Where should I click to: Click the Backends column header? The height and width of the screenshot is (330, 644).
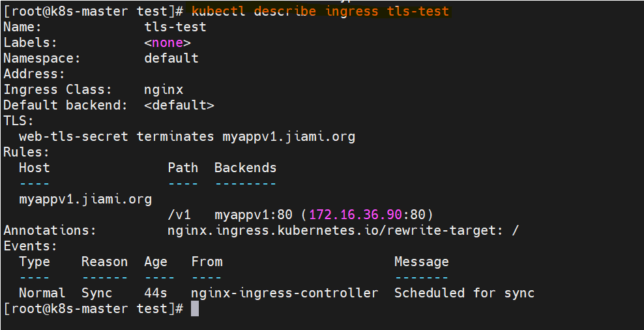point(246,168)
